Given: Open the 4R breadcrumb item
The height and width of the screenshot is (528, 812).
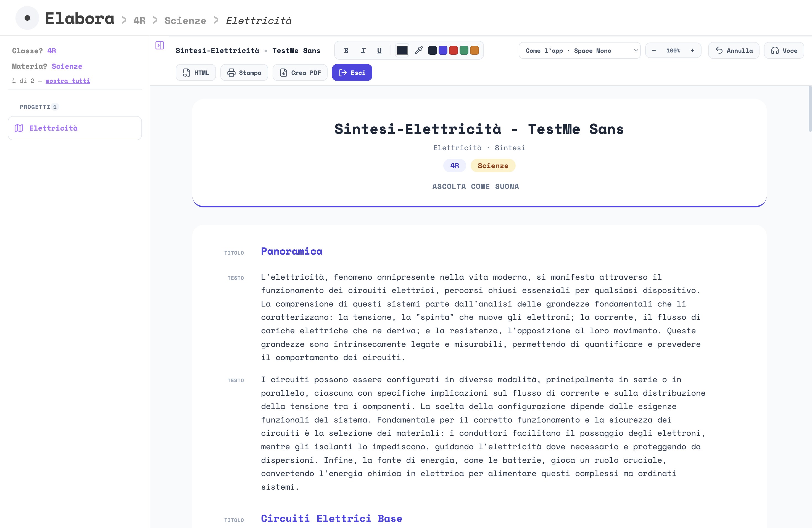Looking at the screenshot, I should pyautogui.click(x=139, y=20).
